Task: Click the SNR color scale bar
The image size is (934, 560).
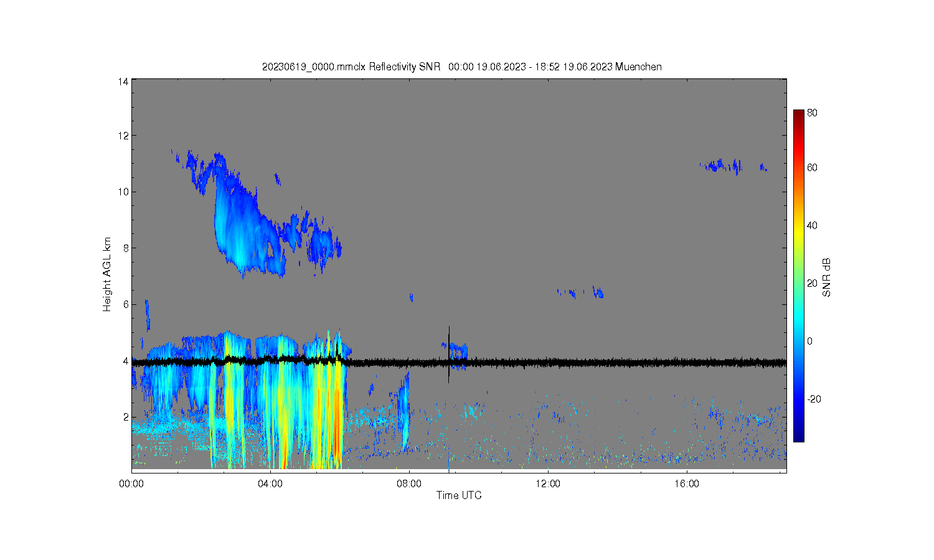Action: pos(798,276)
